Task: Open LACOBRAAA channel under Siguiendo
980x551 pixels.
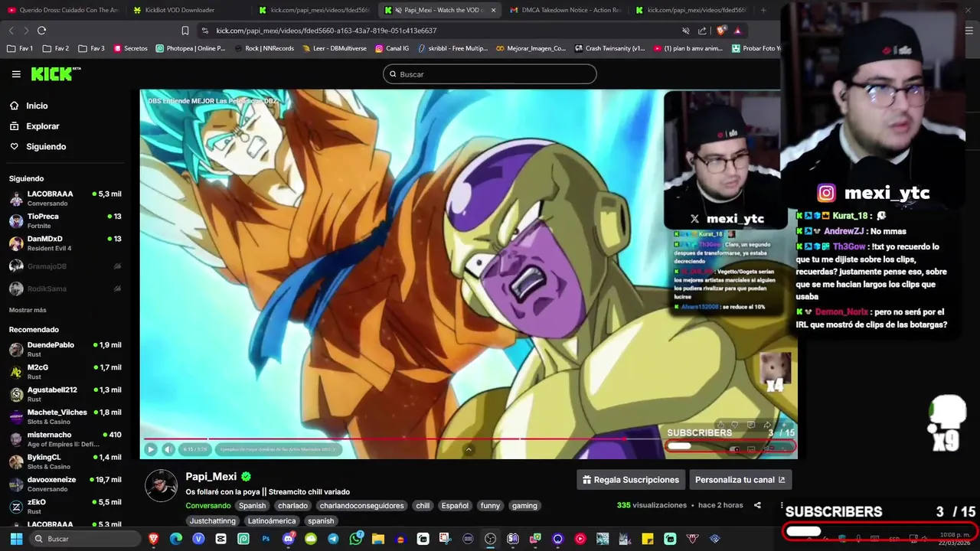Action: 65,198
